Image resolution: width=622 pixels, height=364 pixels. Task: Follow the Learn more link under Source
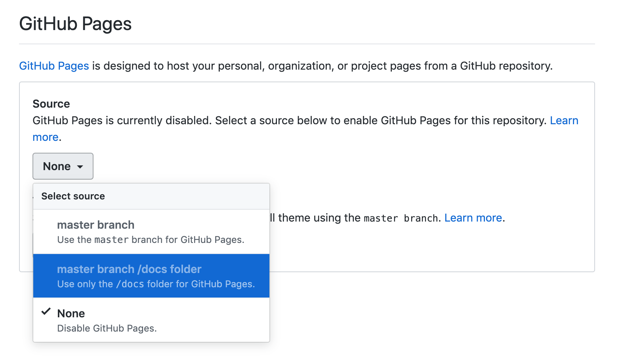click(x=564, y=120)
